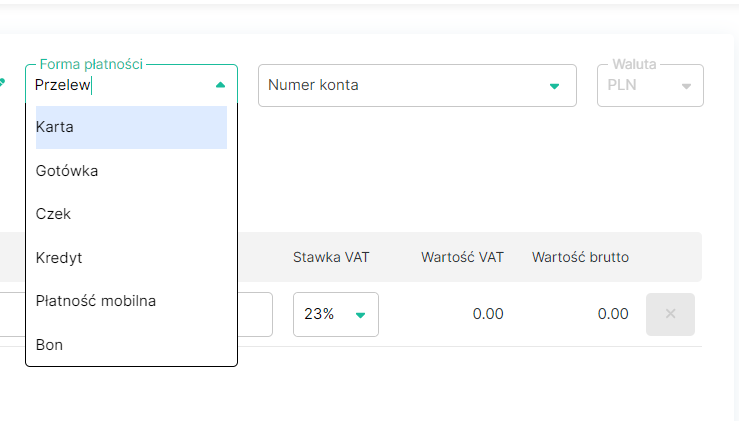Select Bon from dropdown list
739x421 pixels.
131,344
